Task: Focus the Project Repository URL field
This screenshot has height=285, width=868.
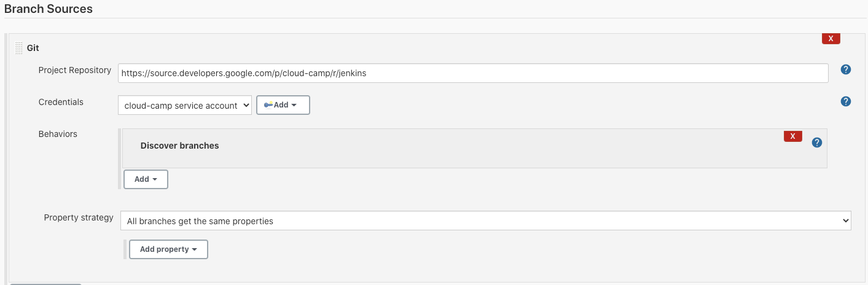Action: tap(473, 72)
